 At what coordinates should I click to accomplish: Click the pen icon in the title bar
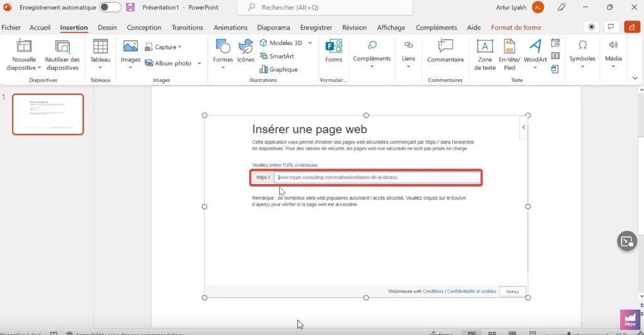pyautogui.click(x=562, y=7)
